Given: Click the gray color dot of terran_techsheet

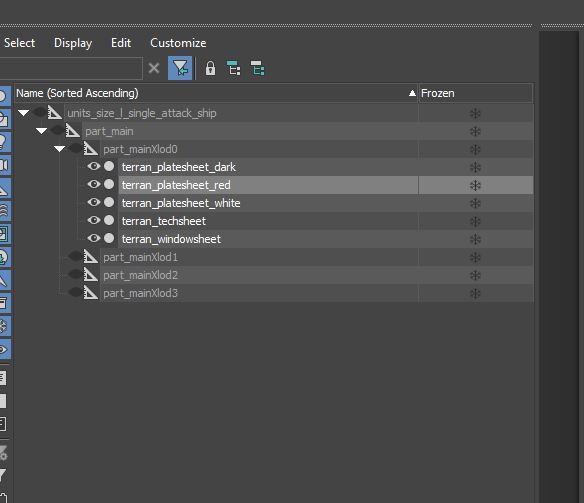Looking at the screenshot, I should pyautogui.click(x=109, y=220).
